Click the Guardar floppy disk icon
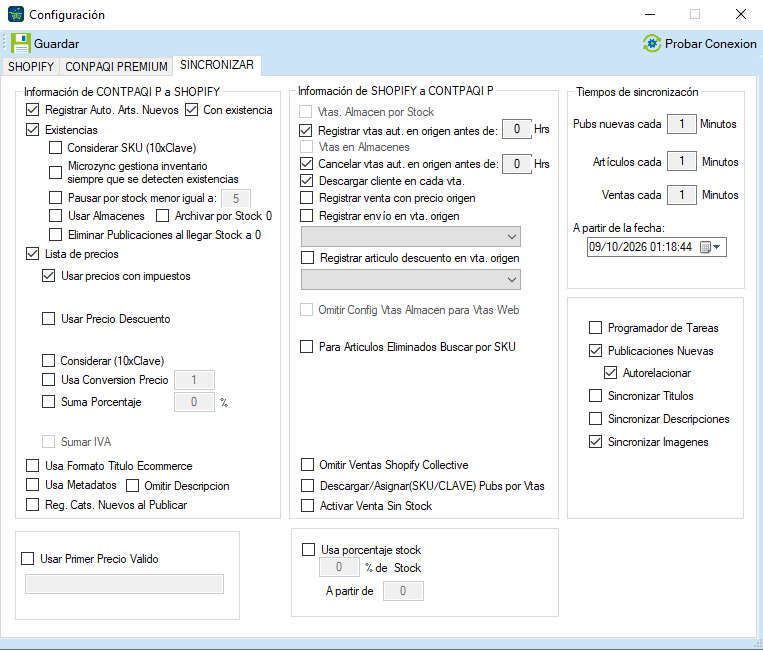This screenshot has height=651, width=763. (20, 43)
